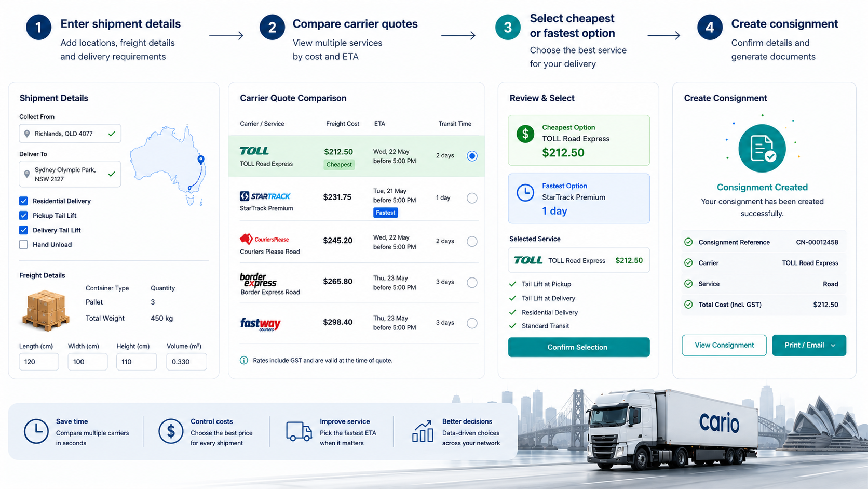This screenshot has height=489, width=868.
Task: Click the $245.20 freight cost
Action: [337, 241]
